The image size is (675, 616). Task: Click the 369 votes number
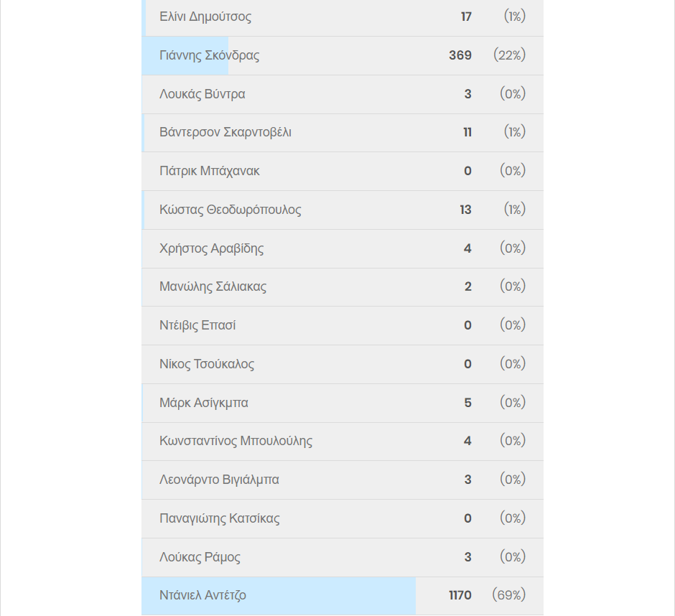pos(460,55)
